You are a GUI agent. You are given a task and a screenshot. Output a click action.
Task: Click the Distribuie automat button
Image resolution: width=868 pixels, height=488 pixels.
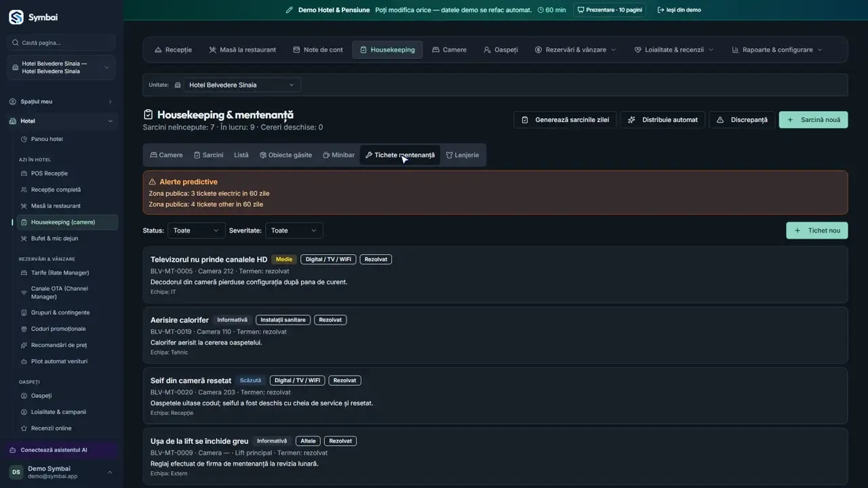[663, 120]
